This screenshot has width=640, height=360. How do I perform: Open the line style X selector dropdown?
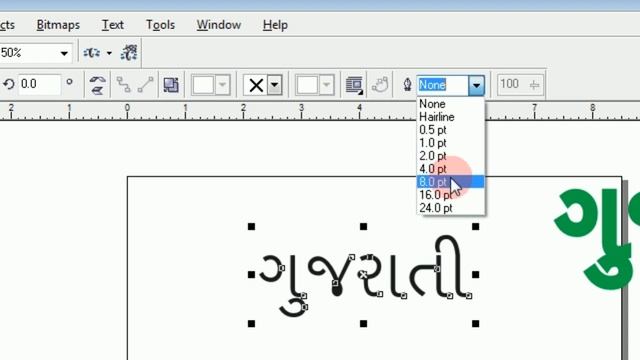275,85
